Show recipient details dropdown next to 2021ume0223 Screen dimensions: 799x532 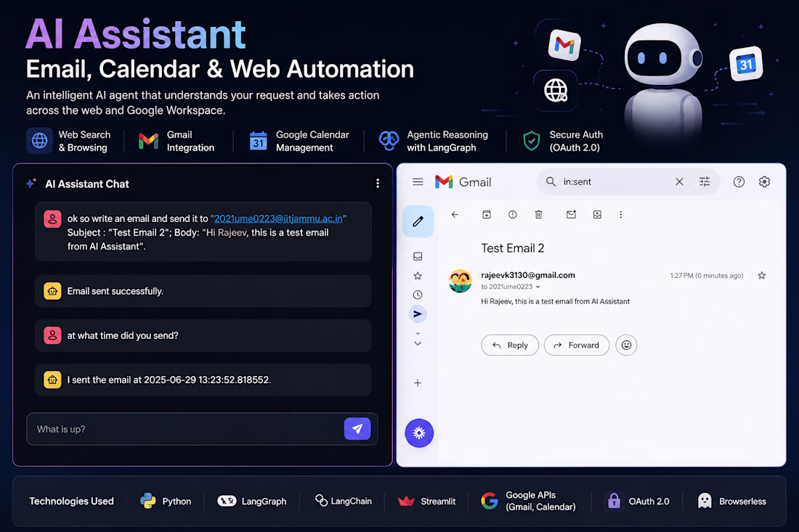click(538, 287)
